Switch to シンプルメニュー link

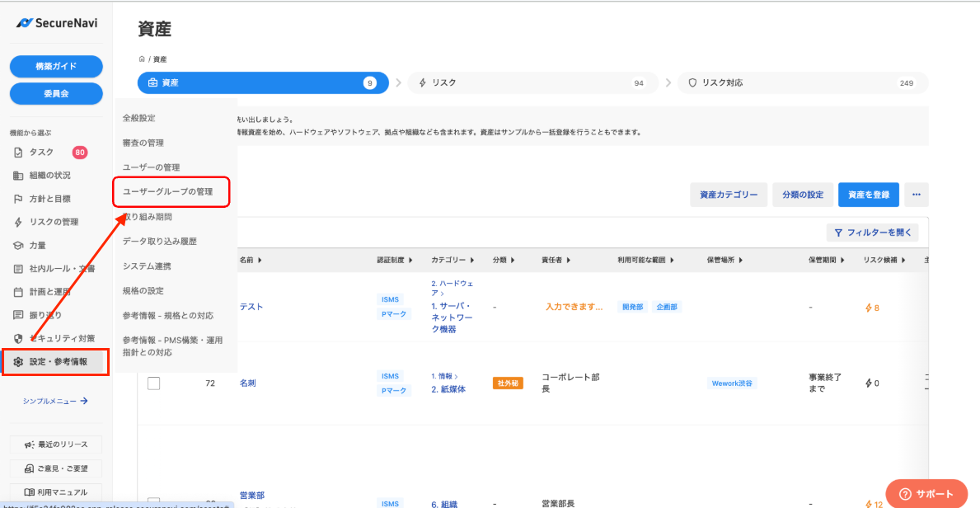click(x=55, y=401)
